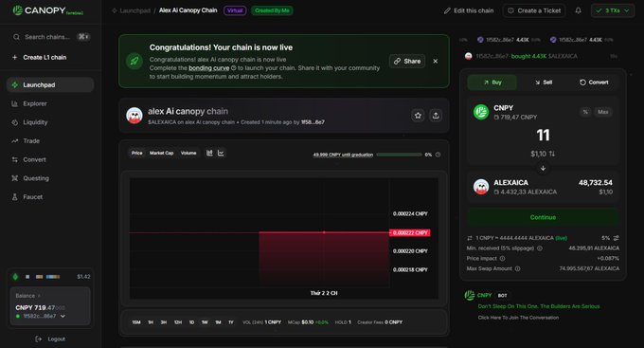The image size is (644, 348).
Task: Click the rocket icon in the congratulations banner
Action: (x=134, y=62)
